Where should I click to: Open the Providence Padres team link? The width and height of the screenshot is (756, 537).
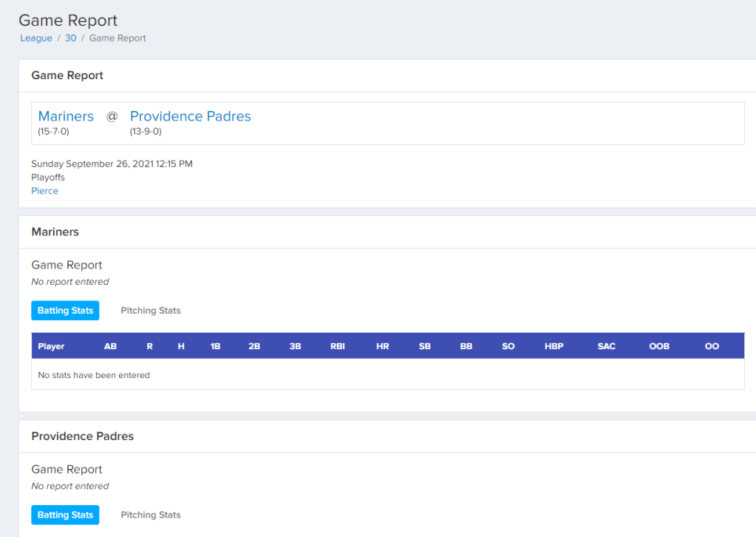190,116
